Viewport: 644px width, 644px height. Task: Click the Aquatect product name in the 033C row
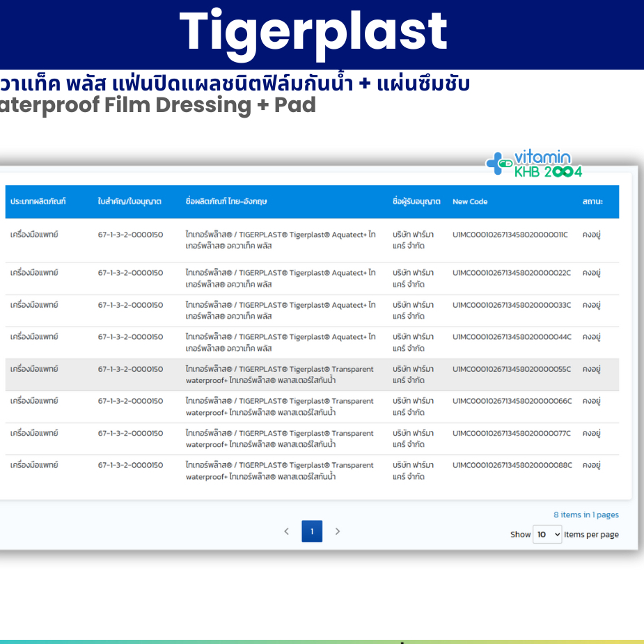pos(281,310)
